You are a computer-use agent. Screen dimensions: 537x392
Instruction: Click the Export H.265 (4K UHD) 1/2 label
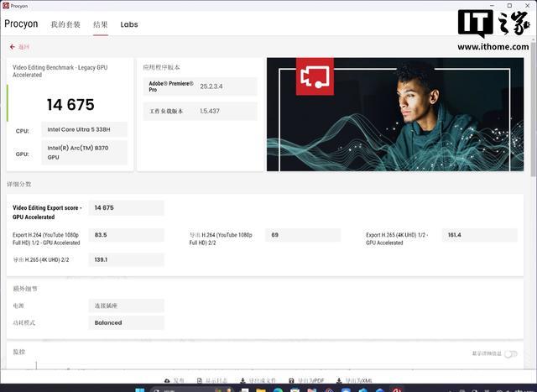[397, 239]
